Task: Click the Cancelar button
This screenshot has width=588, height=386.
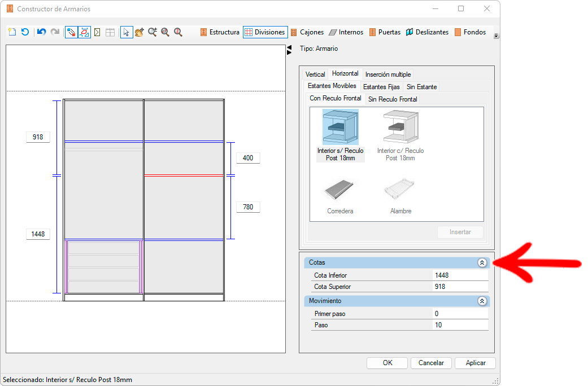Action: 431,363
